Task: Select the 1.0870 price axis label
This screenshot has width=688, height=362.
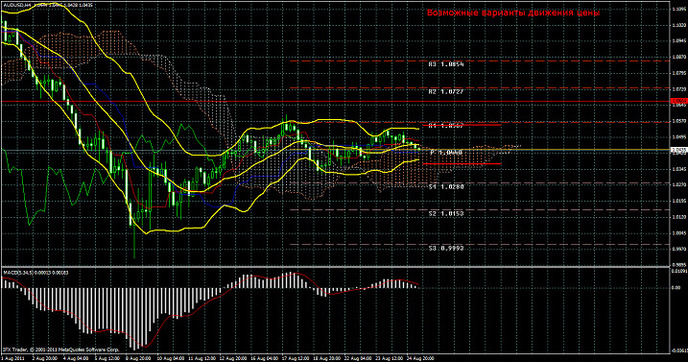Action: pyautogui.click(x=679, y=57)
